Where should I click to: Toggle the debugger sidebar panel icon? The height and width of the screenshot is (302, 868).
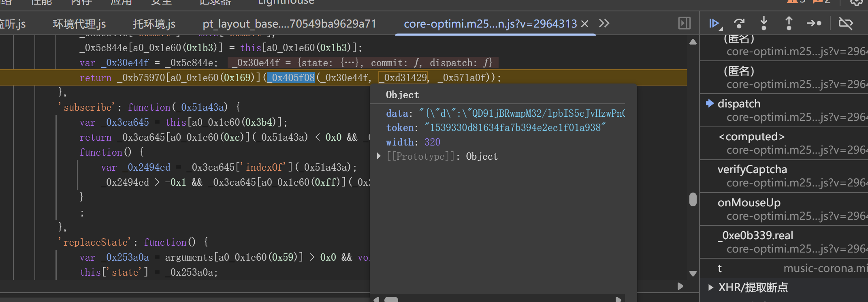point(685,23)
